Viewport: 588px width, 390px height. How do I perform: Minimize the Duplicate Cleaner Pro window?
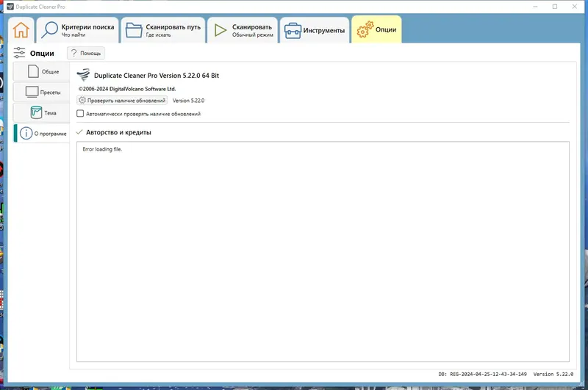pos(535,7)
